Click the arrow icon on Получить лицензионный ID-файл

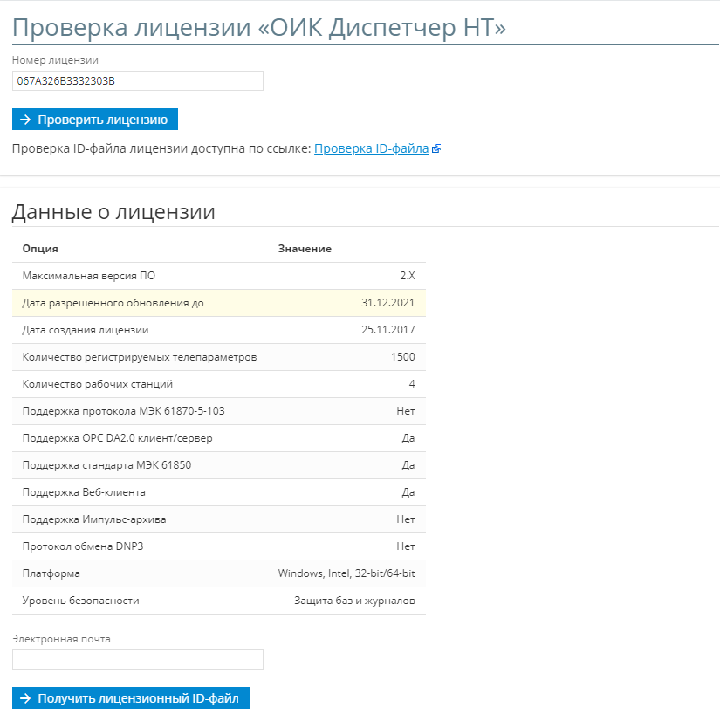coord(25,698)
